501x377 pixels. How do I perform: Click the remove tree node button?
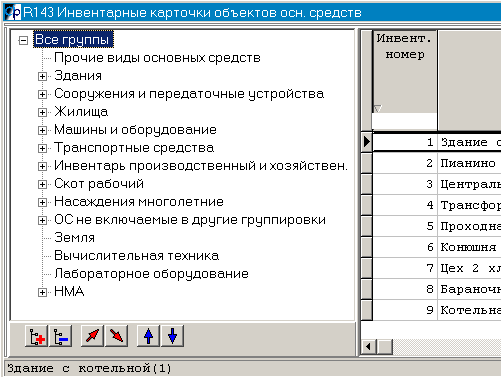[61, 336]
